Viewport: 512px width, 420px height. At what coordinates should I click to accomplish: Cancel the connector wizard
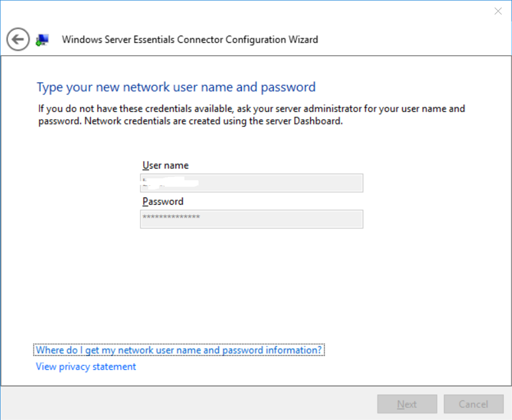(473, 404)
